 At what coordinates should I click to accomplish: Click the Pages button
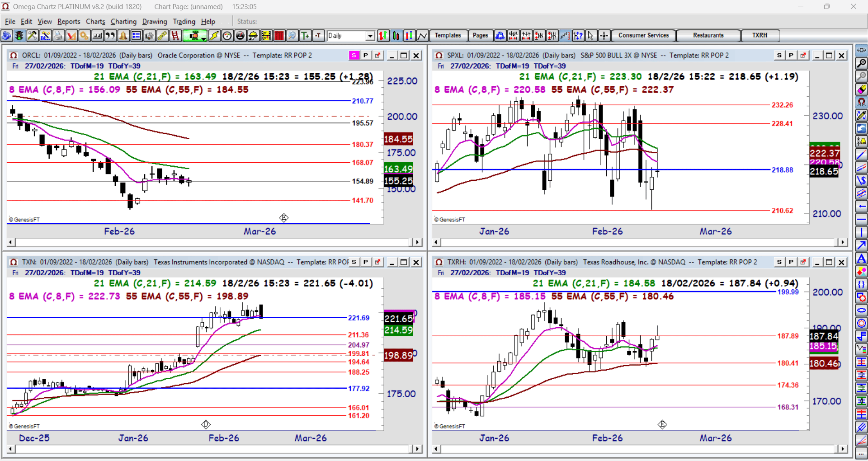[480, 35]
